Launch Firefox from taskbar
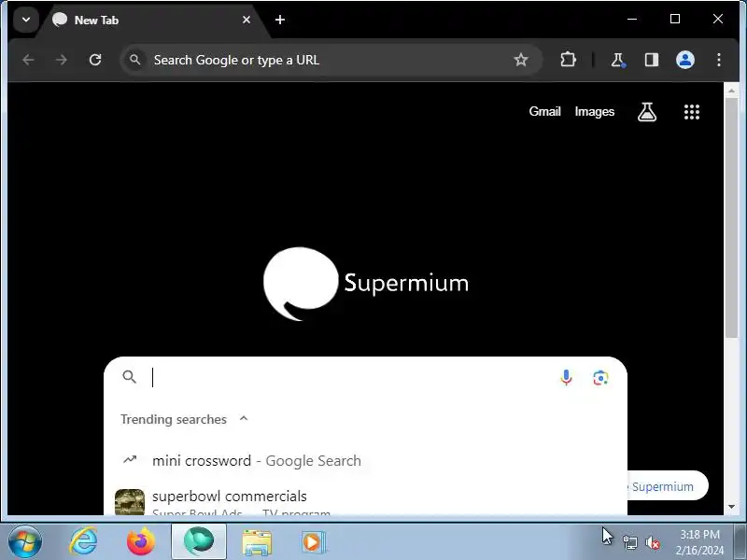 [x=141, y=542]
